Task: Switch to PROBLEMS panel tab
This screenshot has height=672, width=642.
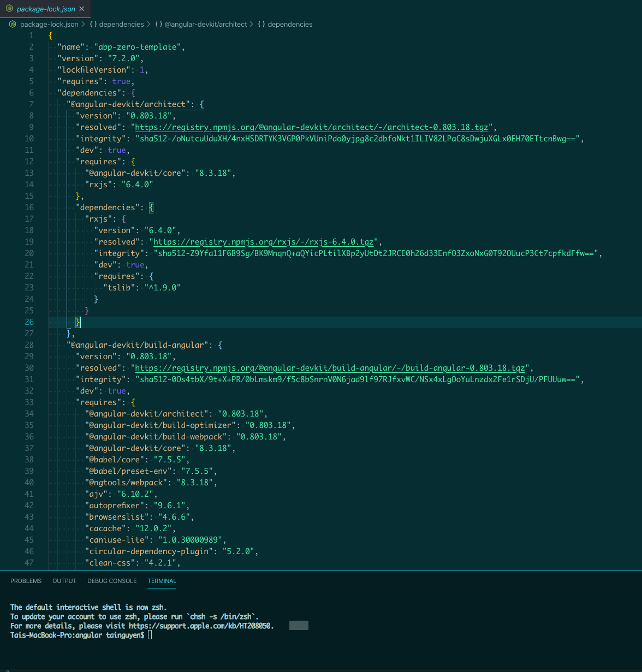Action: point(26,581)
